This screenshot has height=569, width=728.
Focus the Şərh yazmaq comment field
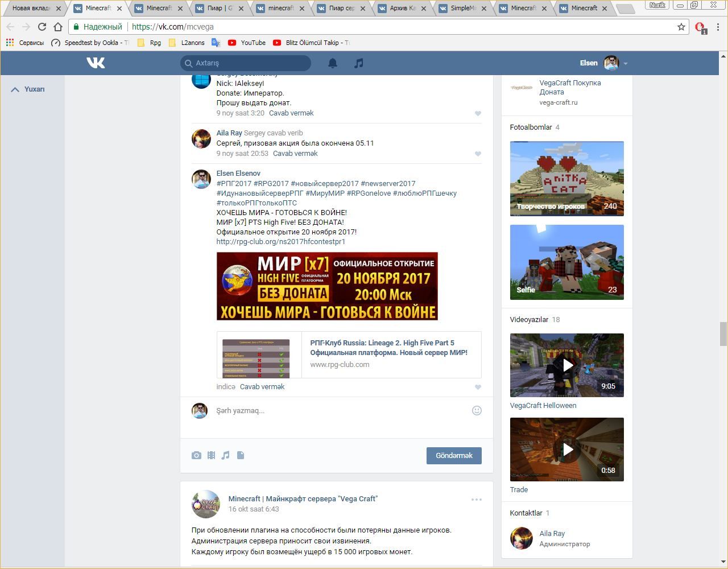tap(341, 411)
